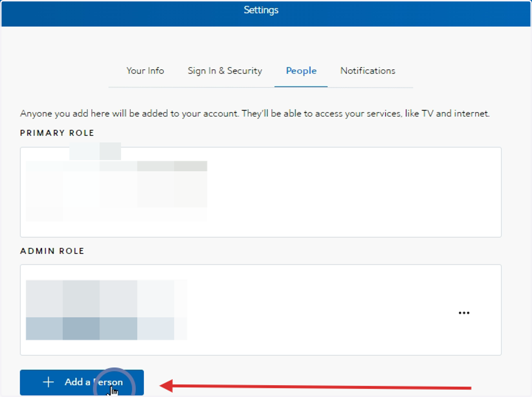
Task: Click the 'Anyone you add here' description text
Action: coord(255,114)
